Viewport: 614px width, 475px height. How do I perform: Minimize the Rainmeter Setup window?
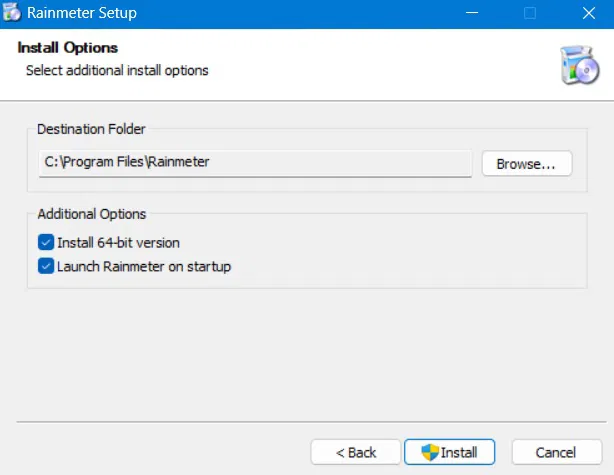(473, 14)
